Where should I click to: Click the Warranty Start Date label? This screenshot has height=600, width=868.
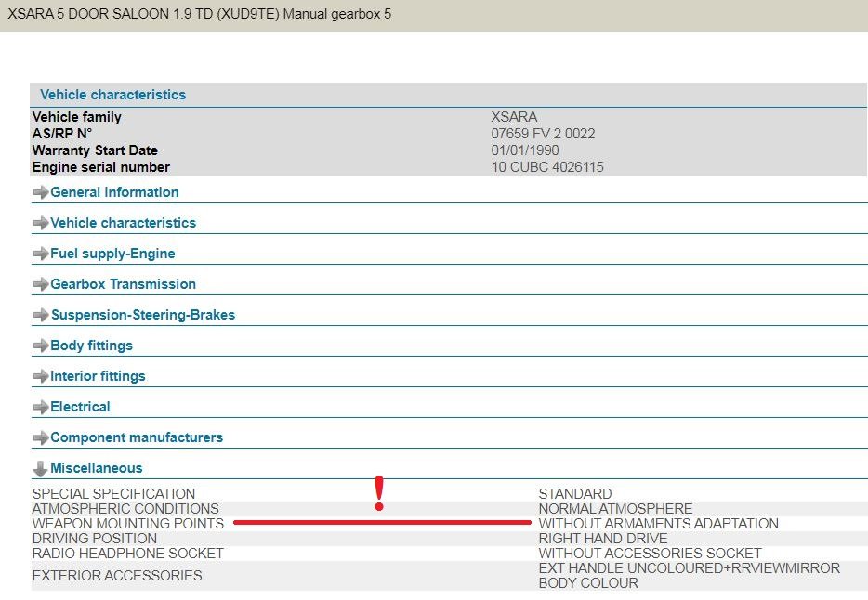pos(95,150)
